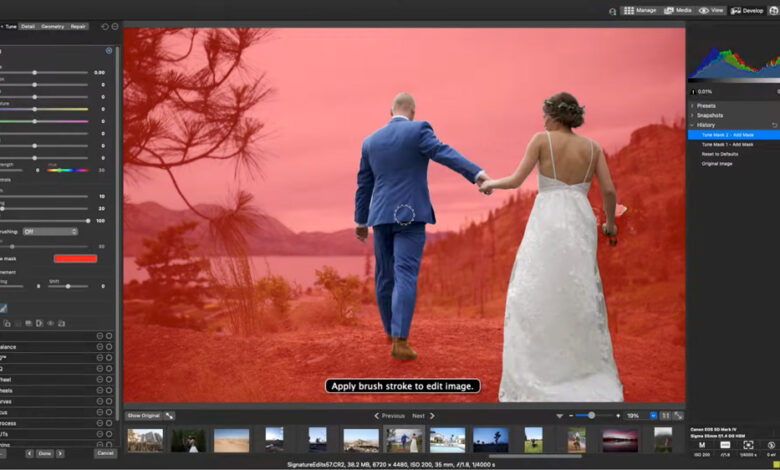Viewport: 780px width, 470px height.
Task: Click the blue-yellow temperature slider
Action: 44,109
